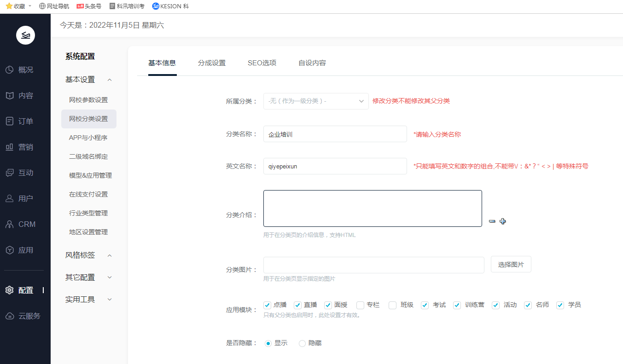Enable the 专栏 module checkbox

tap(360, 305)
